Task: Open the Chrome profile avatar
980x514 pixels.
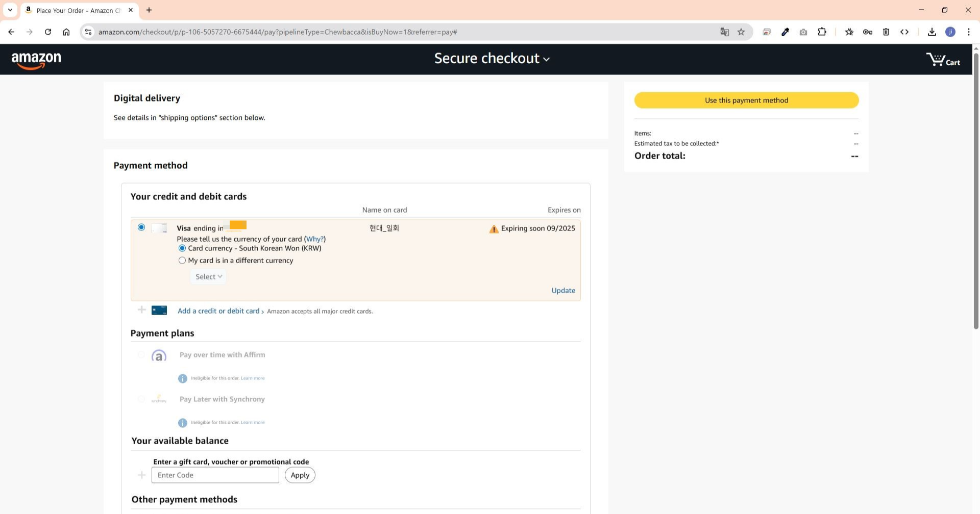Action: point(950,32)
